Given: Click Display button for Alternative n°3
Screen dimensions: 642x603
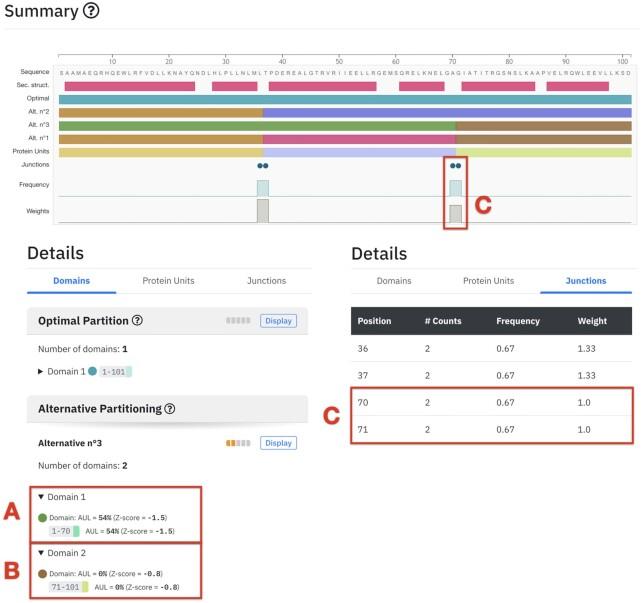Looking at the screenshot, I should [x=279, y=442].
